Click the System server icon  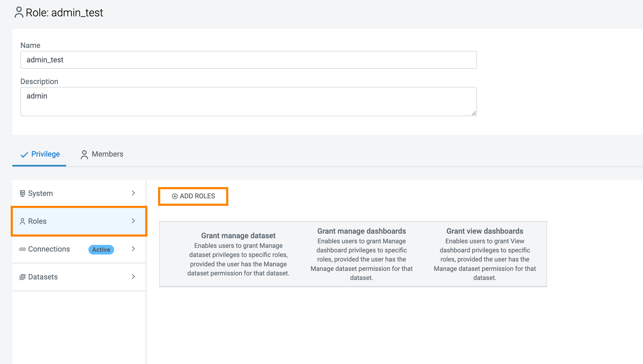tap(23, 193)
